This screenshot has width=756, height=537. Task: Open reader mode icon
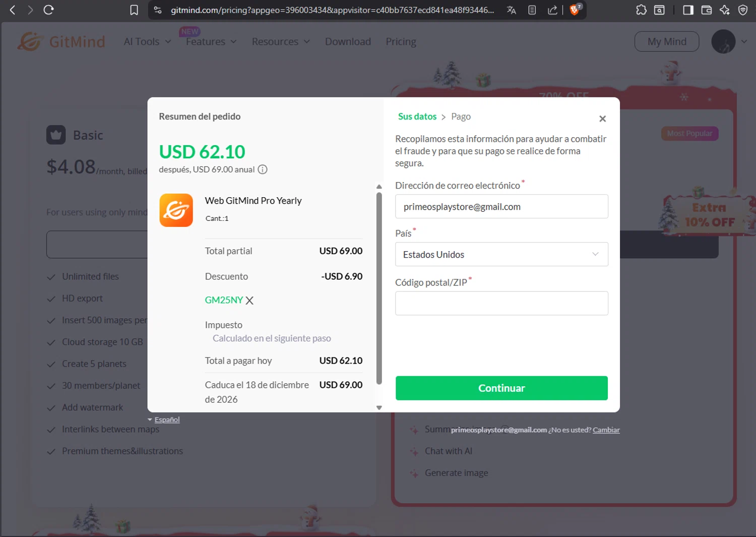[532, 10]
